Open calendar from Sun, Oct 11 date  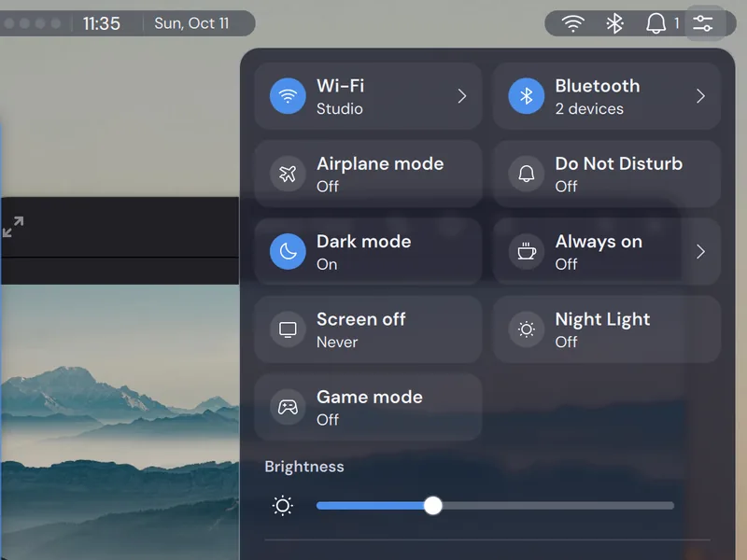(x=191, y=23)
